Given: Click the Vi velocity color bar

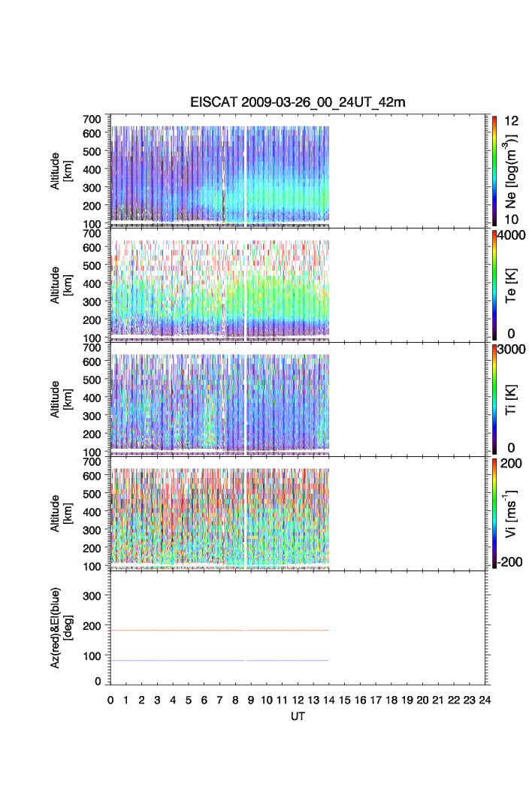Looking at the screenshot, I should pyautogui.click(x=494, y=513).
